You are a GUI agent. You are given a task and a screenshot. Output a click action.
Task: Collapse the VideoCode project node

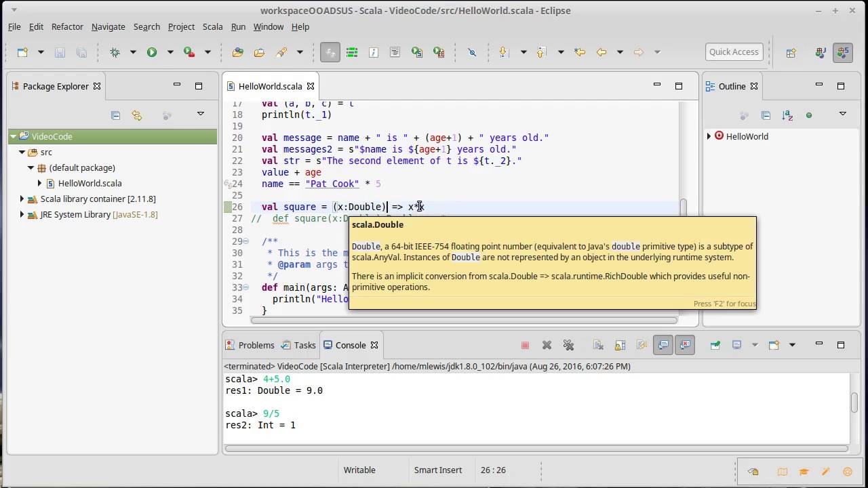point(13,136)
